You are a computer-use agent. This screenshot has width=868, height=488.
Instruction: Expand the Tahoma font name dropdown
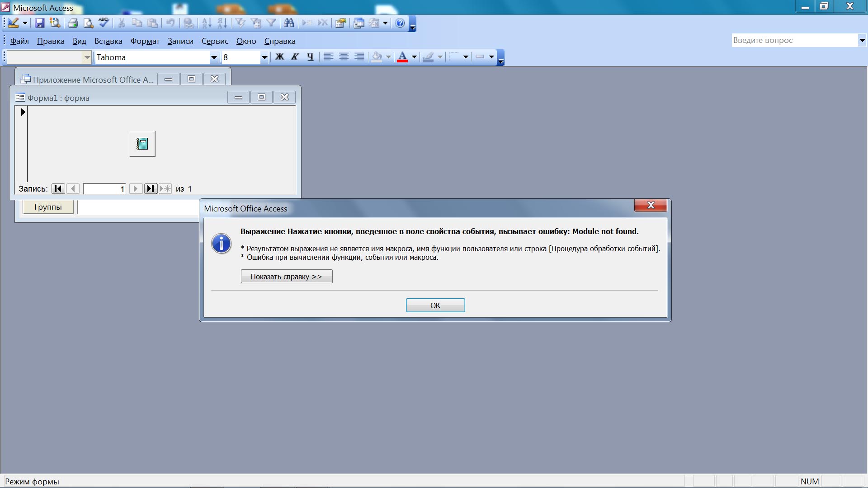[x=214, y=57]
